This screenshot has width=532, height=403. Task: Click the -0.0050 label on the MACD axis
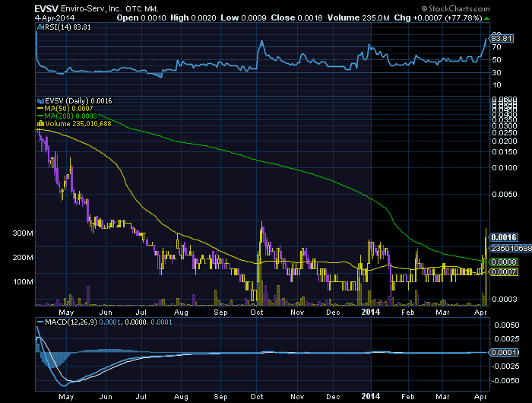tap(505, 381)
